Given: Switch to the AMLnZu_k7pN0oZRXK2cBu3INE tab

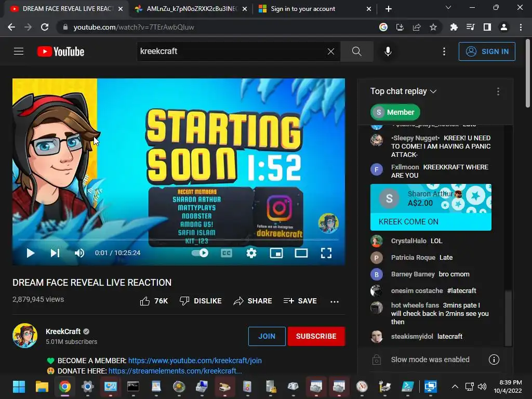Looking at the screenshot, I should tap(191, 9).
